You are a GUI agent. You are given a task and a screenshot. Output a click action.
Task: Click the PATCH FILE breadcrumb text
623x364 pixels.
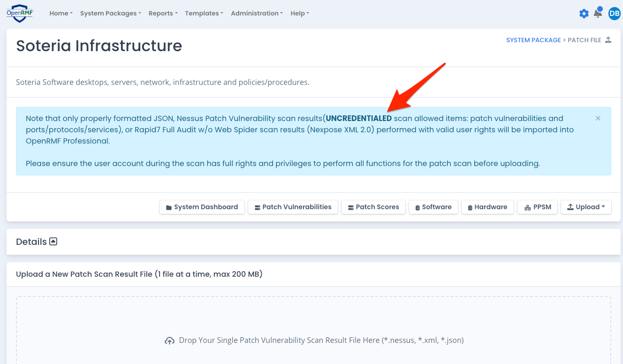[x=585, y=40]
